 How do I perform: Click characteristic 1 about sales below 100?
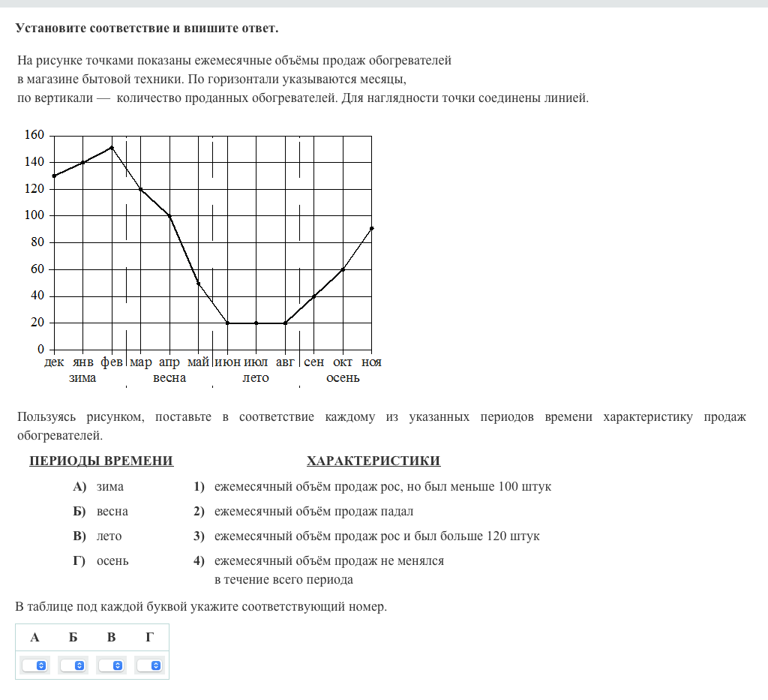pyautogui.click(x=382, y=487)
